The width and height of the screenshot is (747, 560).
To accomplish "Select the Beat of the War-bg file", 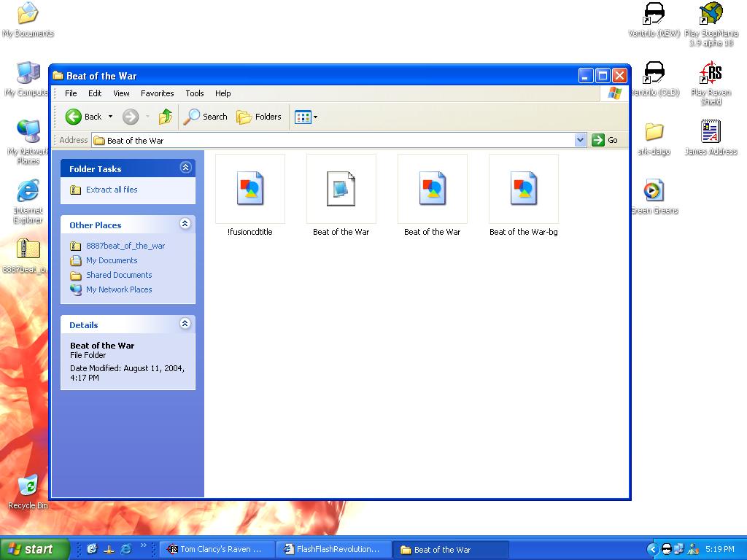I will coord(524,195).
